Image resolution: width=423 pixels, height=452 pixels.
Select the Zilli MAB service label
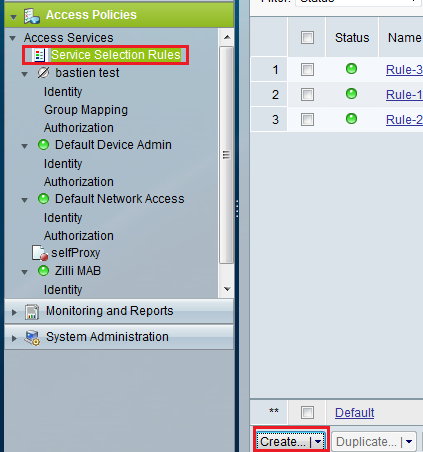tap(78, 271)
